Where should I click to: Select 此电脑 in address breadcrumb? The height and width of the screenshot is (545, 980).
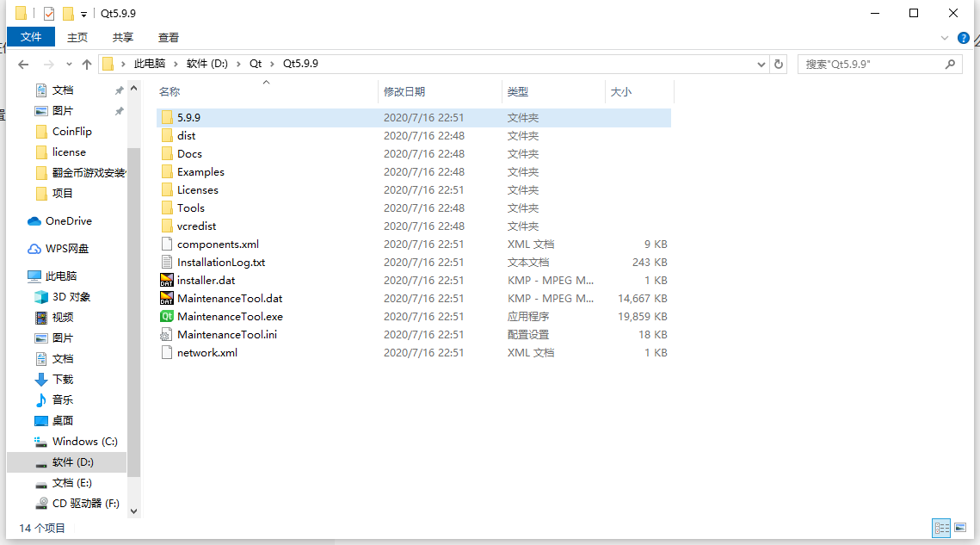pos(150,64)
